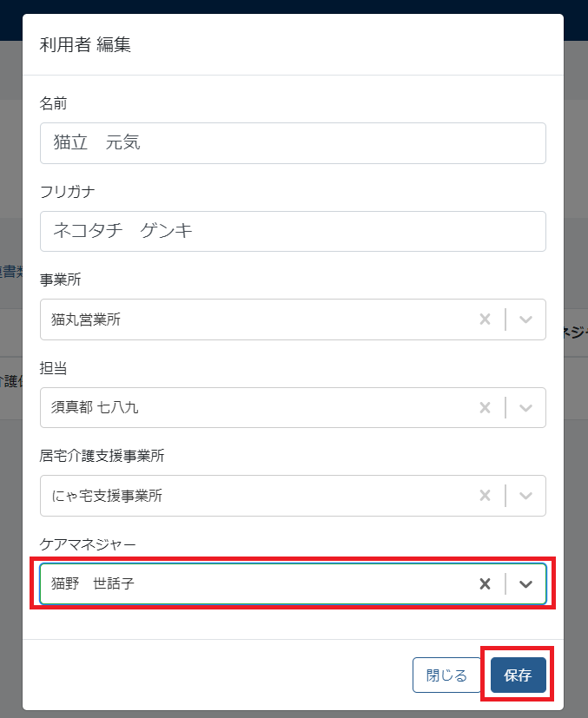Click the ケアマネジャー dropdown arrow icon
588x718 pixels.
[525, 583]
